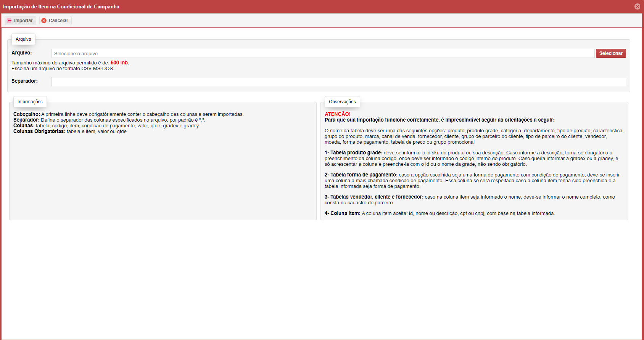Image resolution: width=644 pixels, height=340 pixels.
Task: Click the bold 'Arquivo:' field label
Action: (x=22, y=53)
